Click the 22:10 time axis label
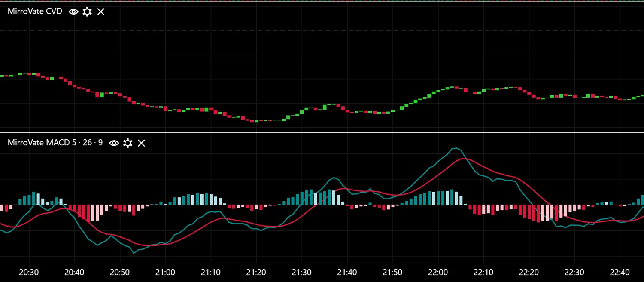644x282 pixels. (483, 273)
